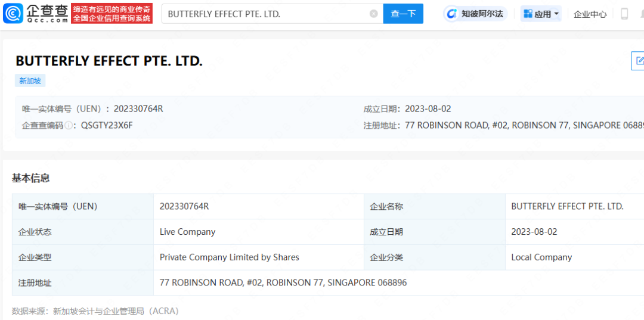Click the 企业类型 label cell

(83, 257)
